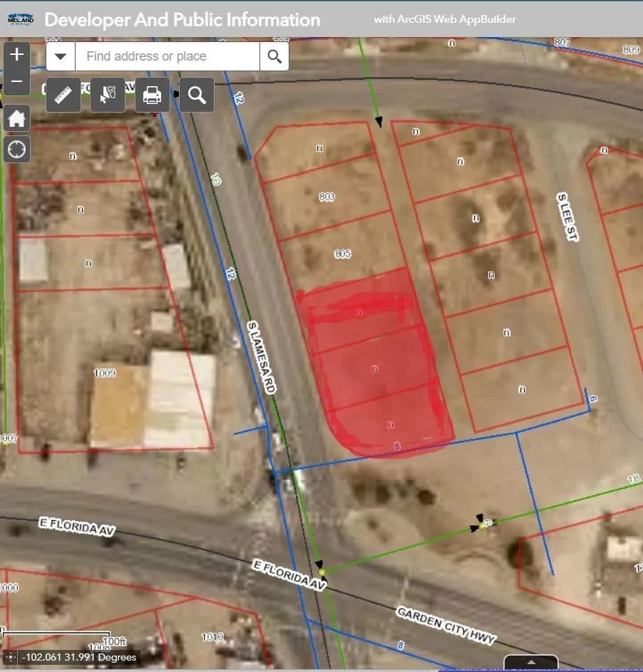
Task: Click the 100ft scale bar label
Action: pos(115,641)
